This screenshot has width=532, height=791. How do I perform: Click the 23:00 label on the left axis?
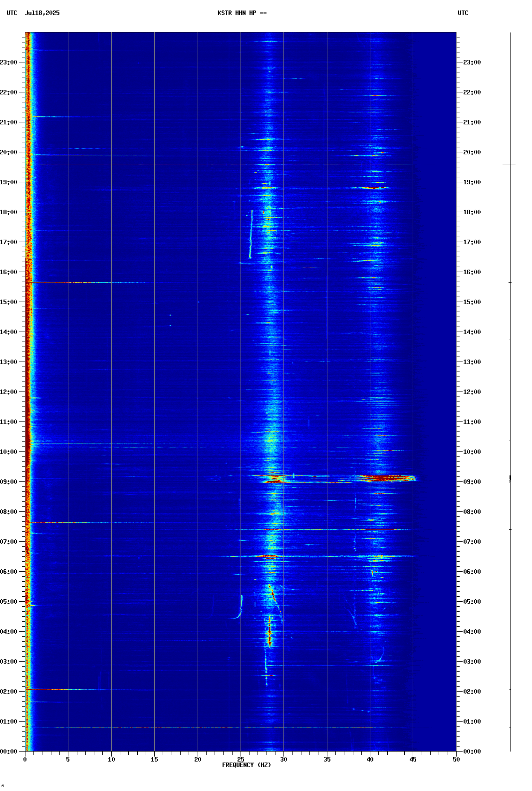click(8, 62)
